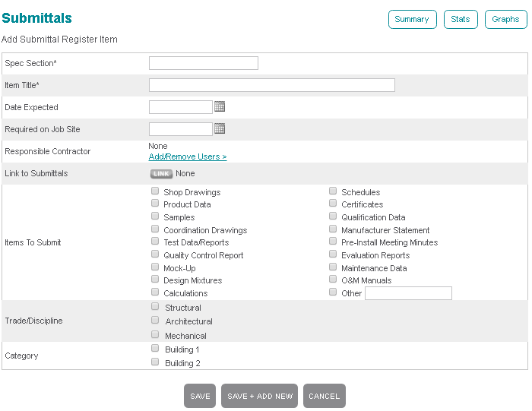This screenshot has height=411, width=532.
Task: Enable the Product Data option
Action: 156,204
